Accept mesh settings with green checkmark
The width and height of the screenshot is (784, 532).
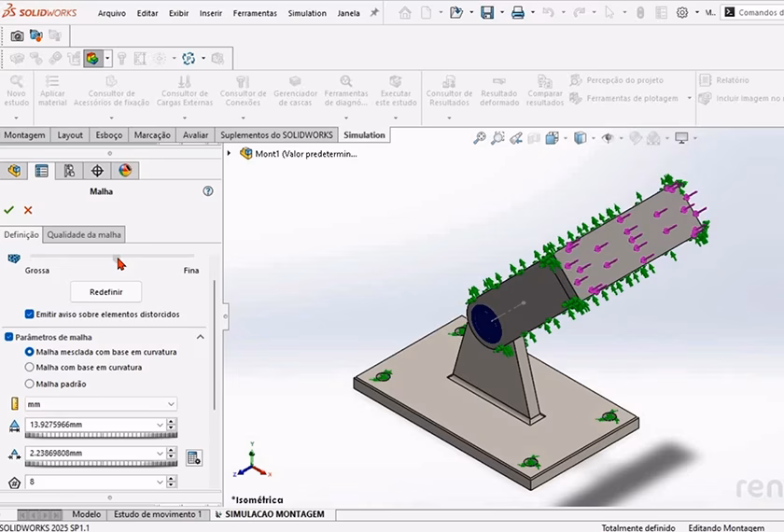click(9, 210)
